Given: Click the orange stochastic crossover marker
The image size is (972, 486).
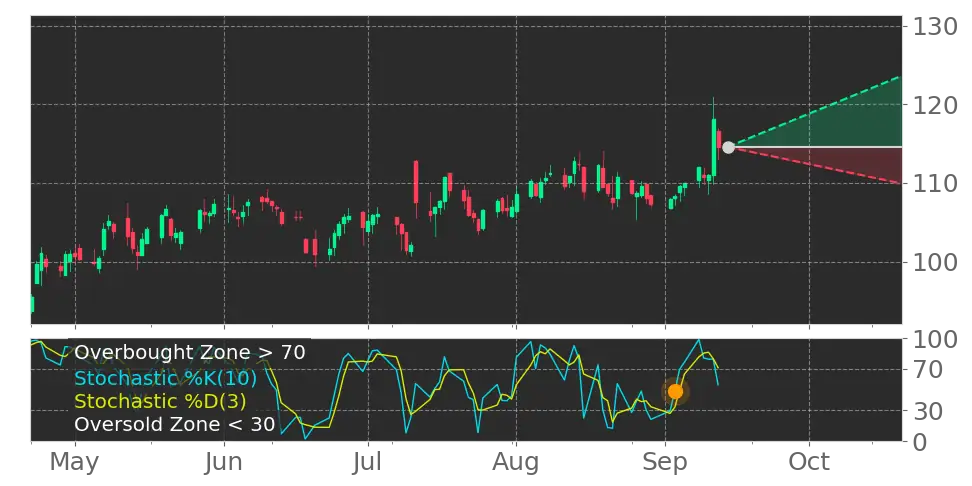Looking at the screenshot, I should coord(675,392).
